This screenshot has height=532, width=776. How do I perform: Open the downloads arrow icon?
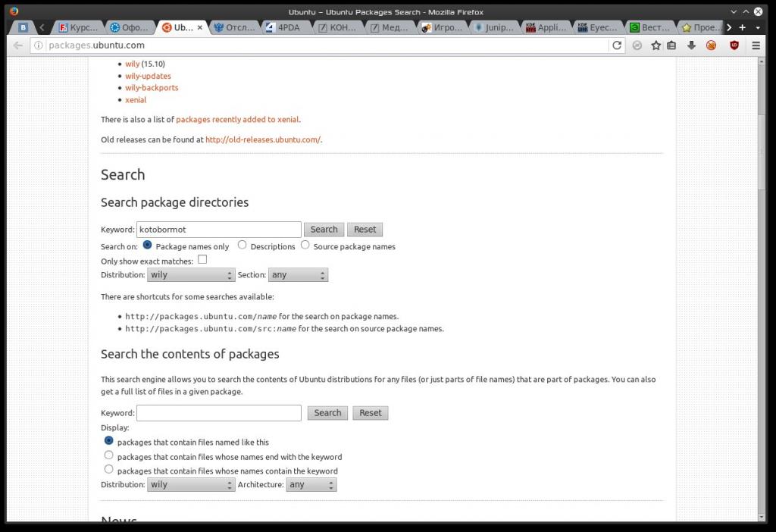pyautogui.click(x=691, y=45)
